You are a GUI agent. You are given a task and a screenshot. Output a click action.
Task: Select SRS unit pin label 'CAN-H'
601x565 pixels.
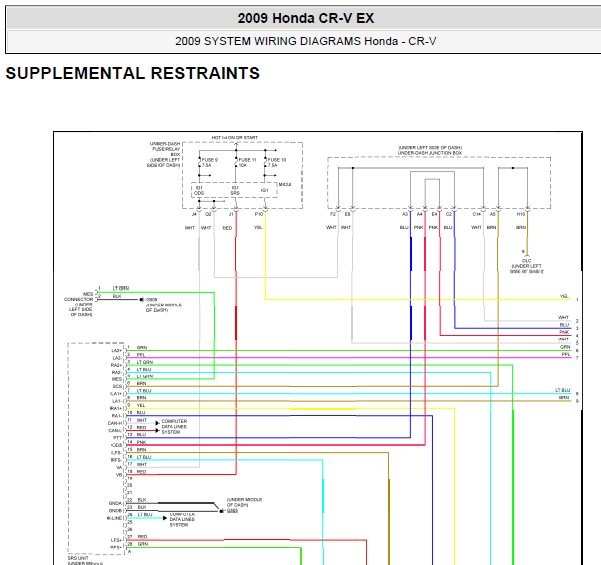tap(115, 423)
